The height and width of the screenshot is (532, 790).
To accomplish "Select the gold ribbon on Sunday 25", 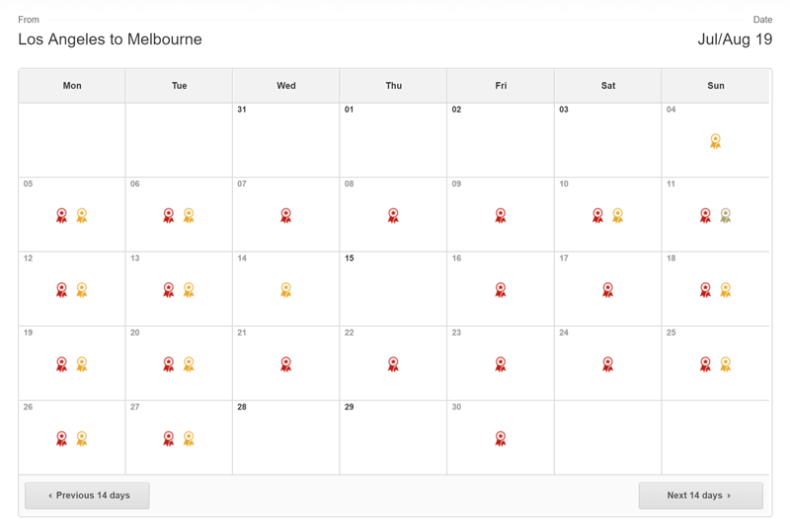I will click(725, 364).
